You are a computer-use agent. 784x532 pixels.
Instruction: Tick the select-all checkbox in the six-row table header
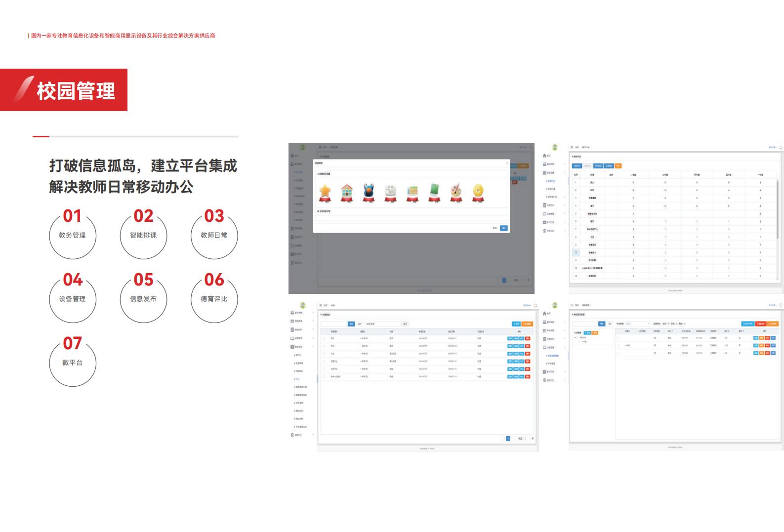pyautogui.click(x=324, y=331)
